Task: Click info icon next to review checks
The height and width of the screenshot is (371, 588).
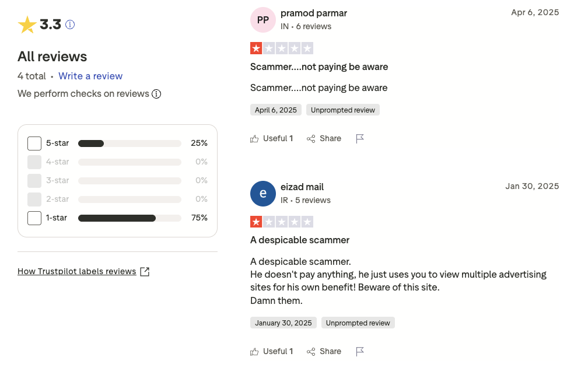Action: 156,94
